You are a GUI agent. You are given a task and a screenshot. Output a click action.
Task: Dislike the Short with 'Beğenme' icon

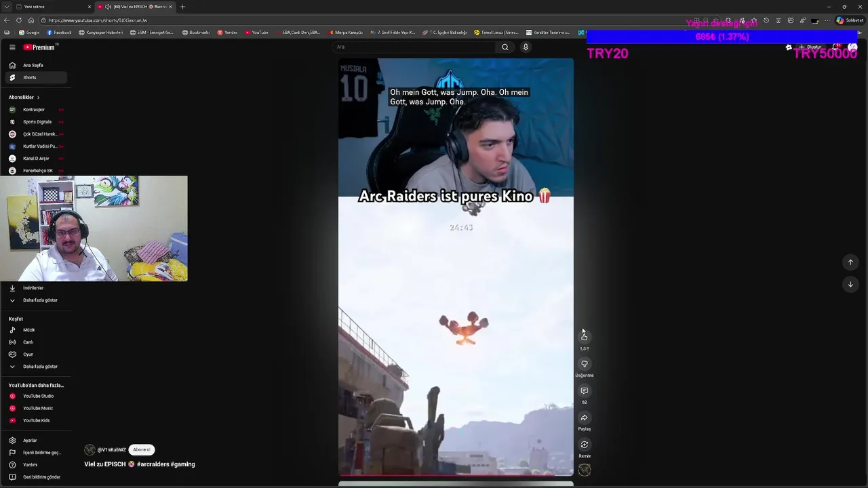[584, 364]
